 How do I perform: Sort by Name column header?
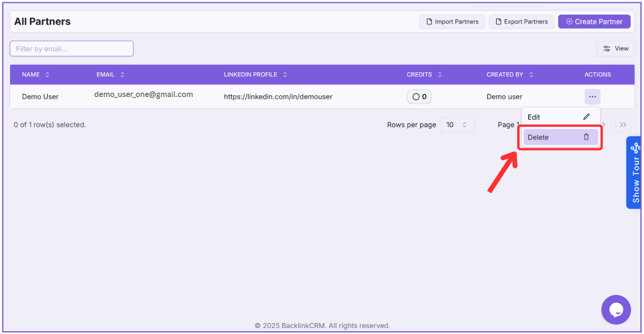(x=35, y=75)
